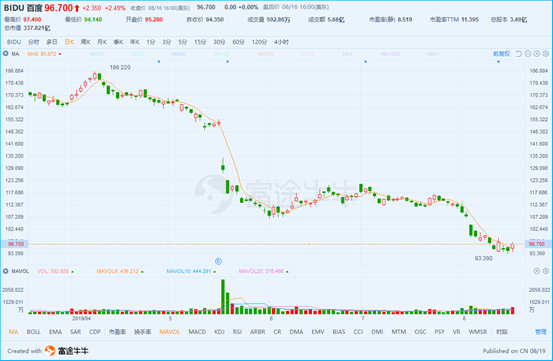This screenshot has height=361, width=553.
Task: Select the 时段 option in indicator bar
Action: point(502,332)
